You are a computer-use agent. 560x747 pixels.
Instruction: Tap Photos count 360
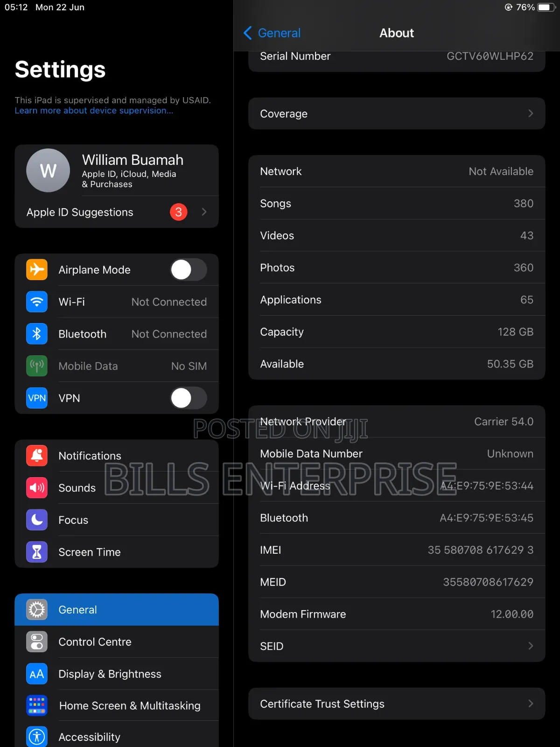(524, 268)
